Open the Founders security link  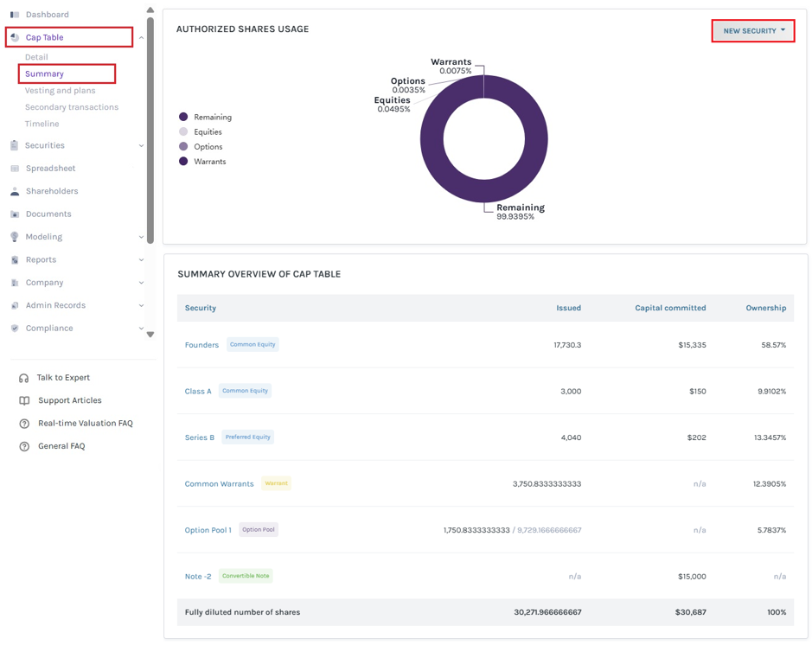coord(202,345)
